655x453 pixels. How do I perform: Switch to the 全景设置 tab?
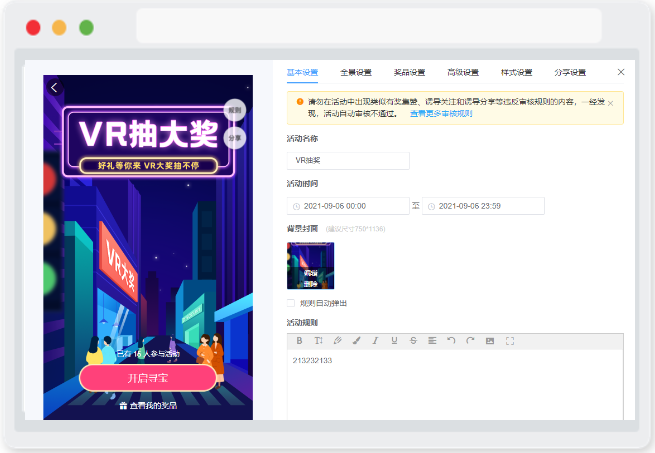point(355,72)
